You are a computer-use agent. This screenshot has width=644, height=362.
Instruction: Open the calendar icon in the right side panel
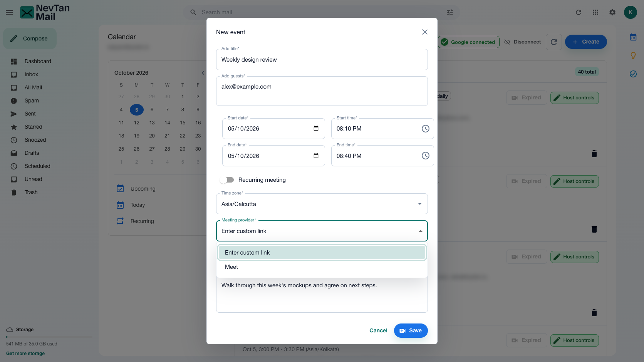[x=633, y=37]
